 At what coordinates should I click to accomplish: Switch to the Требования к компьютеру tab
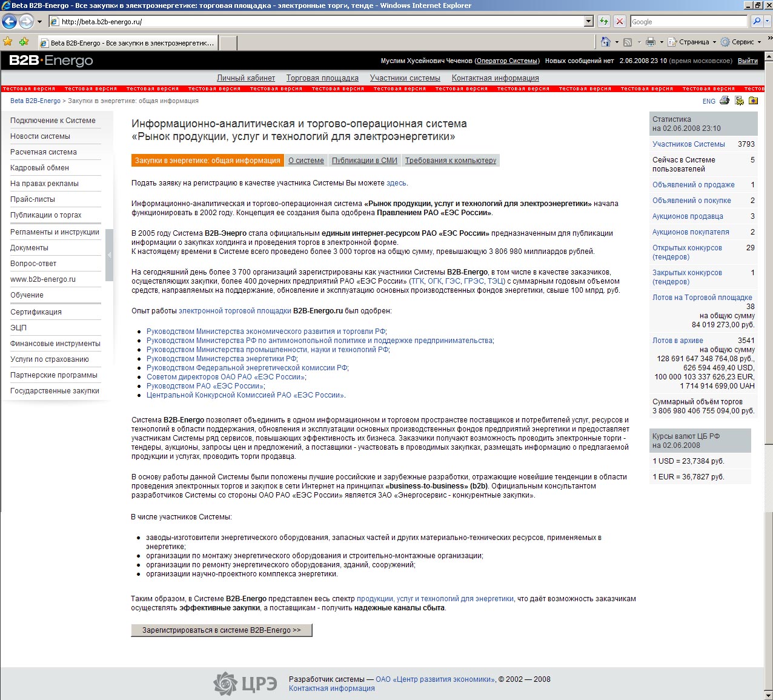click(451, 161)
